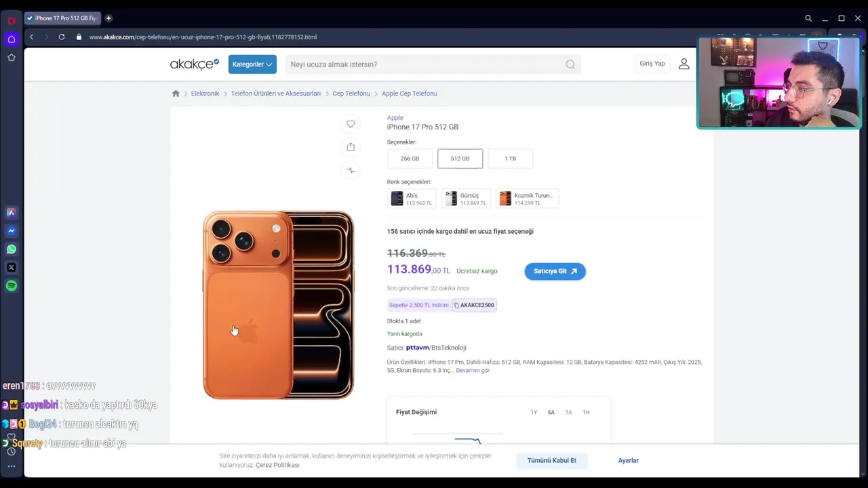
Task: Click the Fiyat Değişimi heading
Action: coord(416,412)
